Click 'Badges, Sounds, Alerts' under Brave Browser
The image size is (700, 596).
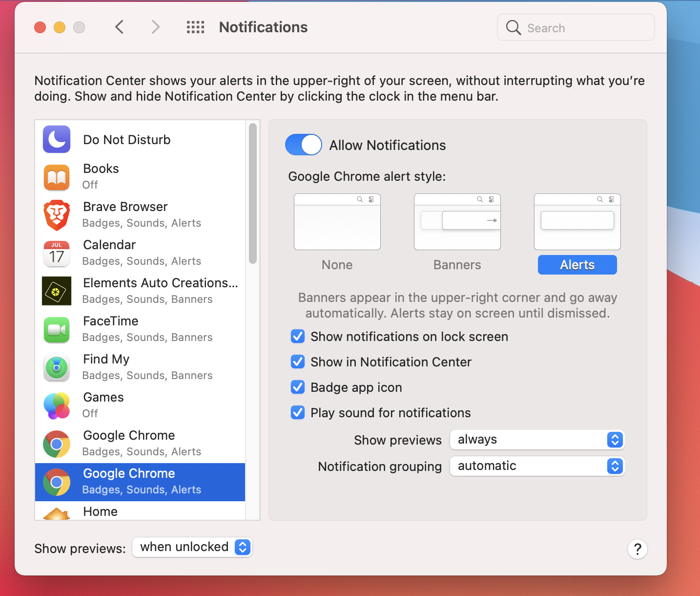(x=142, y=223)
